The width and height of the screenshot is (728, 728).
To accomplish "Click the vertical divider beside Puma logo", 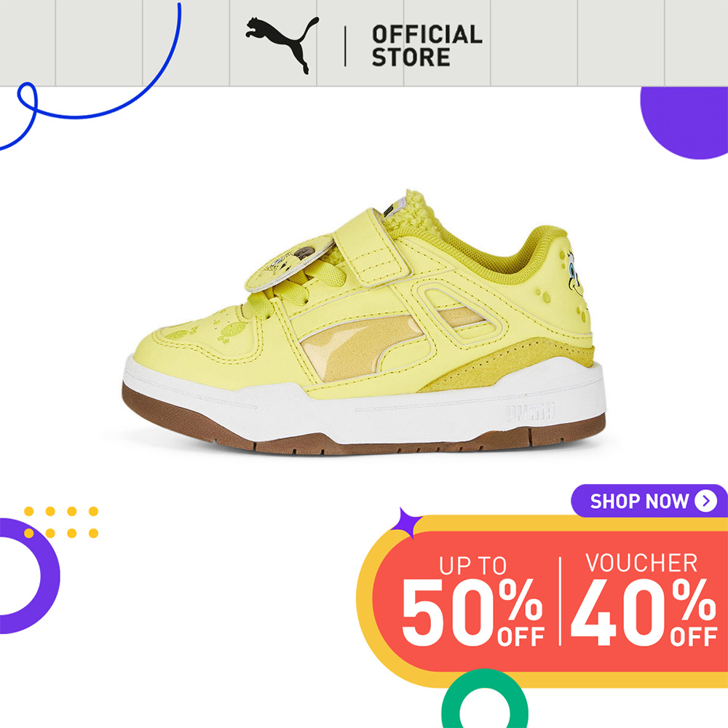I will tap(345, 46).
